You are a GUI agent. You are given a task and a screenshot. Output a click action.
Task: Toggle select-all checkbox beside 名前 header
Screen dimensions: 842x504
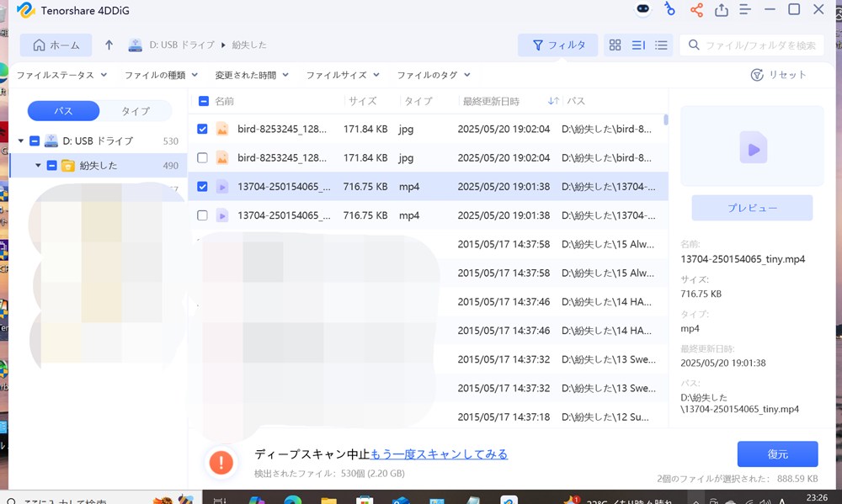(203, 101)
